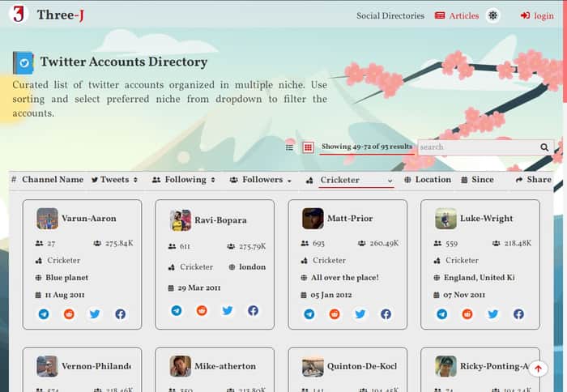The image size is (567, 392).
Task: Click the Three-J logo icon
Action: click(18, 15)
